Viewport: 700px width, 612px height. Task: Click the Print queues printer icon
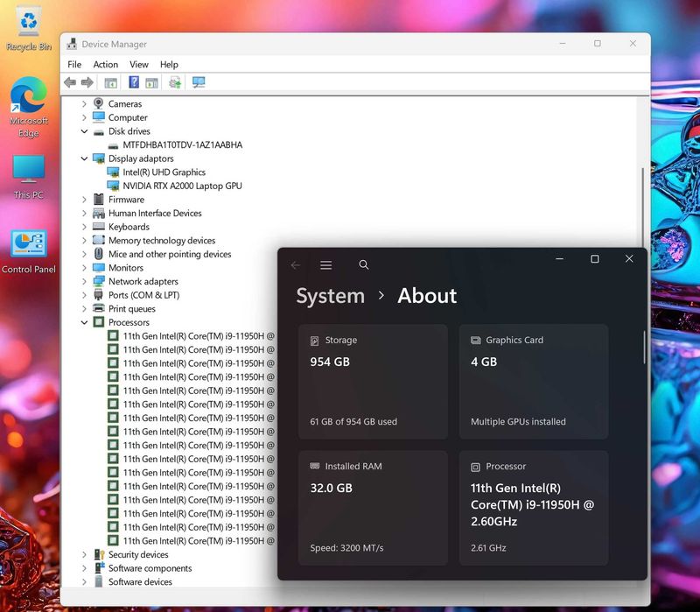[x=99, y=308]
